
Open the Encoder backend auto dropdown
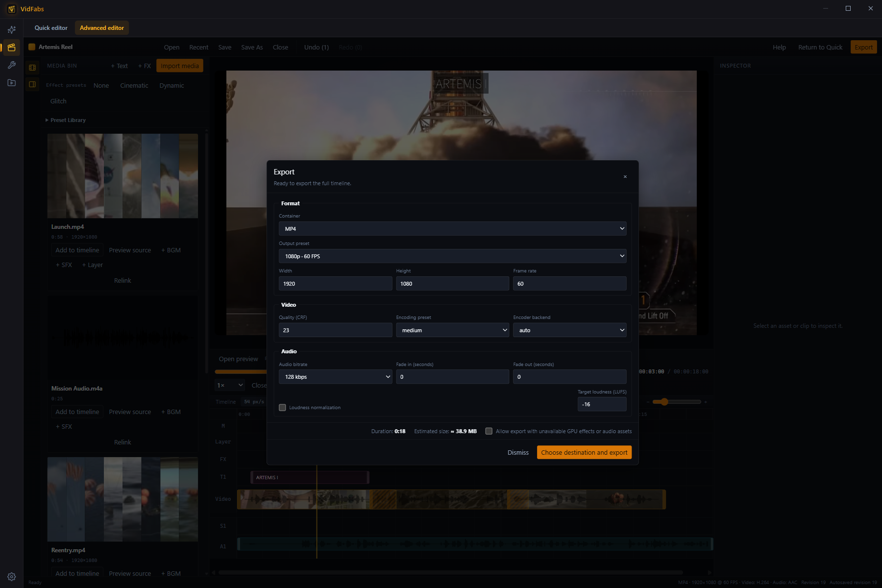tap(570, 330)
